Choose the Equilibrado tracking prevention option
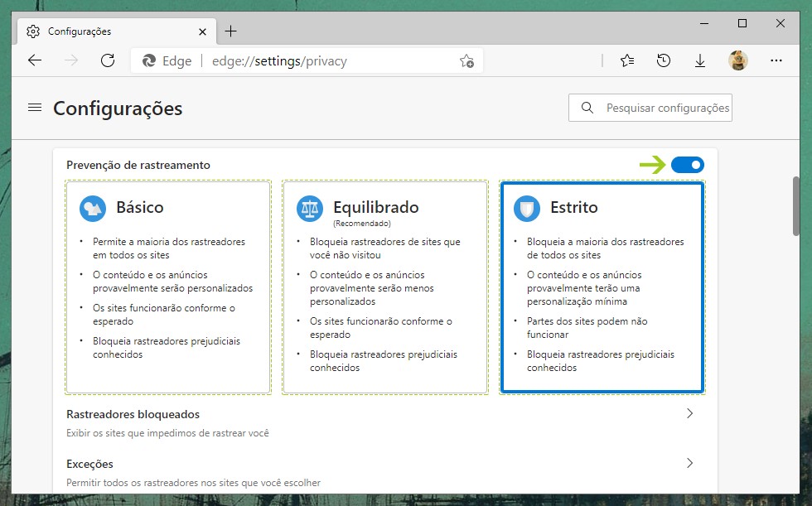The image size is (812, 506). coord(384,287)
